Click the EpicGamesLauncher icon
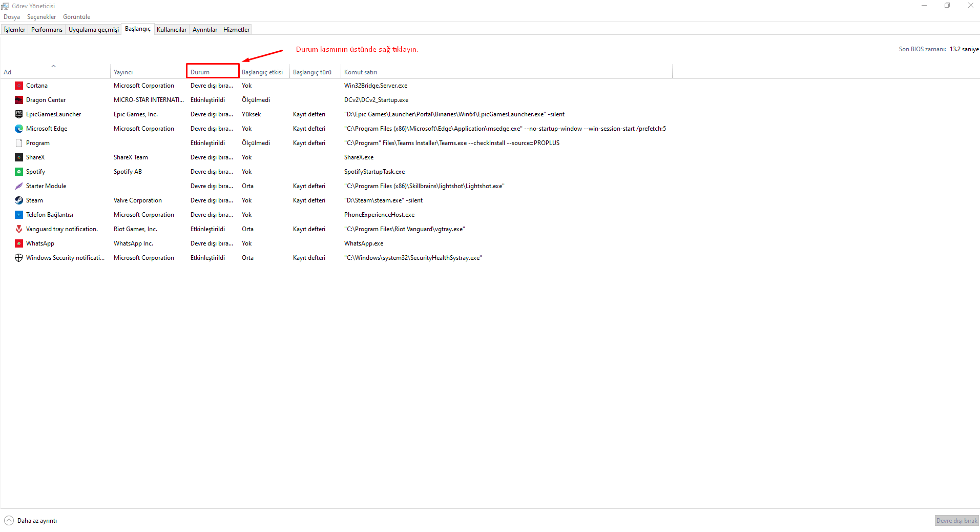 [x=19, y=114]
